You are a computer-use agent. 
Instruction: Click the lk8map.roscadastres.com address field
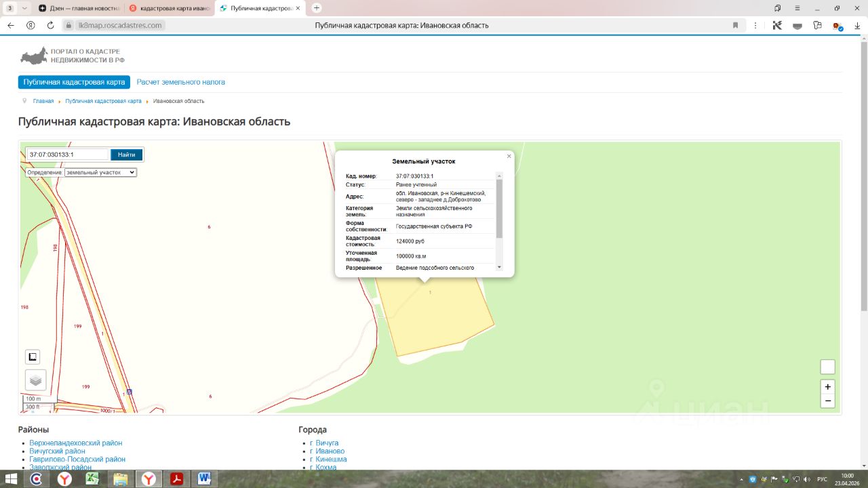(x=121, y=25)
